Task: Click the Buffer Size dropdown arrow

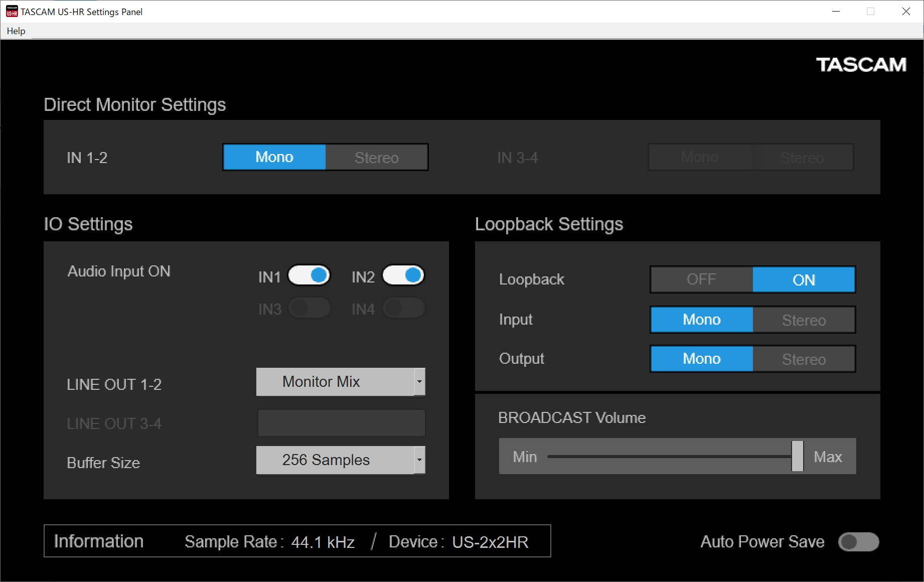Action: pyautogui.click(x=420, y=460)
